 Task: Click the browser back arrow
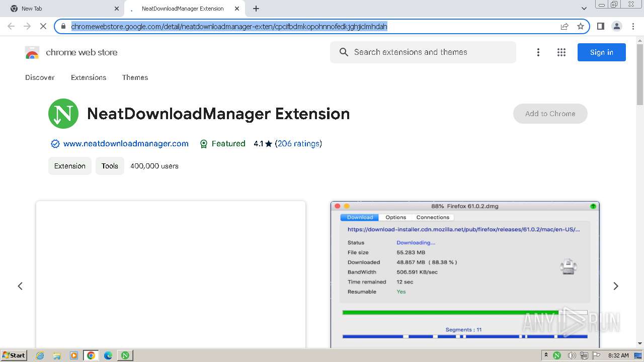(11, 26)
